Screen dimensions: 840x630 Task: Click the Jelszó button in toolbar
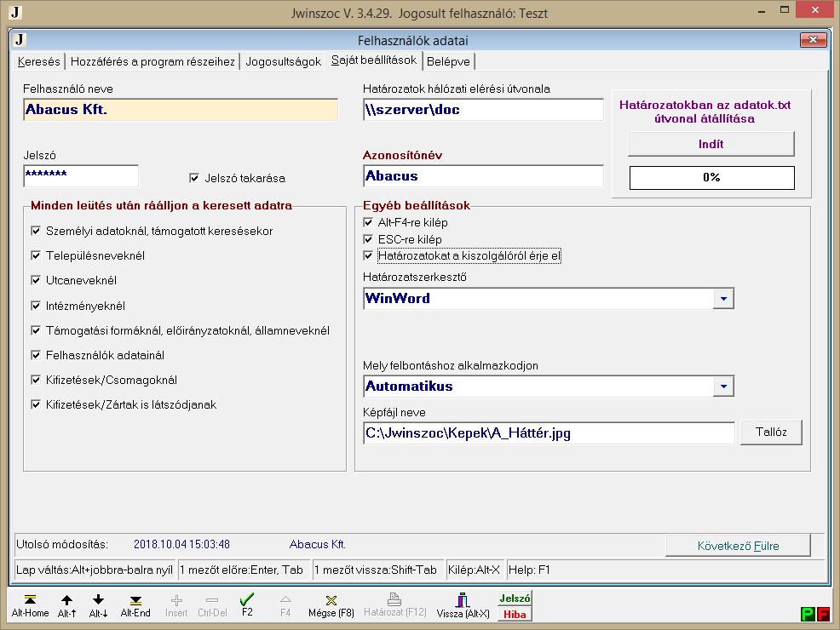click(x=515, y=598)
